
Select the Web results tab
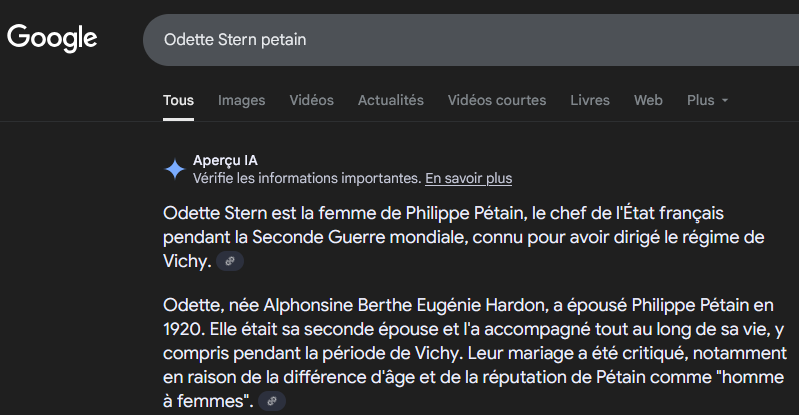(x=648, y=100)
